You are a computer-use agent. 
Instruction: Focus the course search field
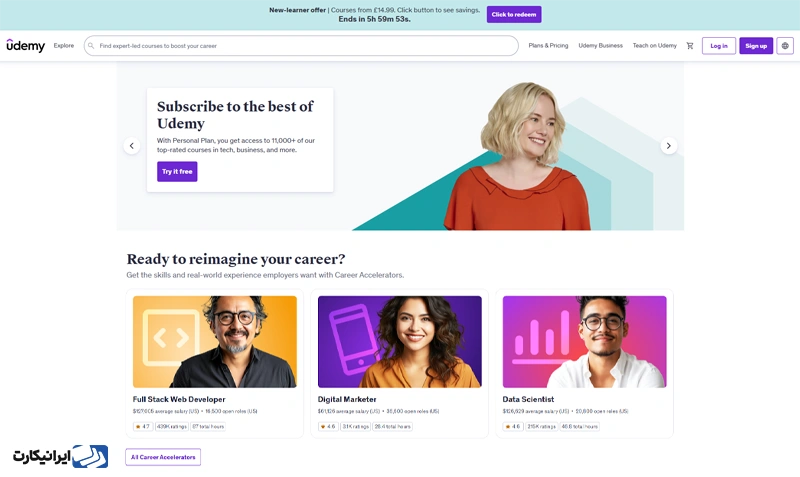(x=301, y=46)
